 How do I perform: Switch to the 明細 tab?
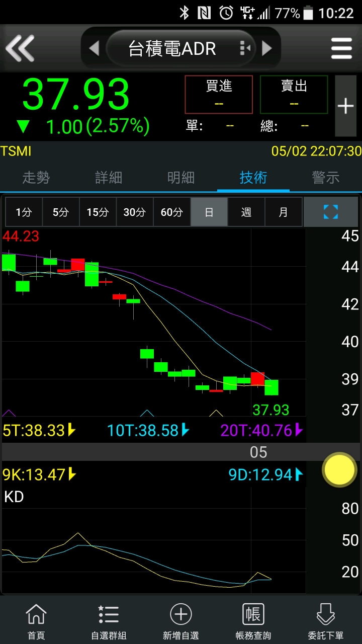coord(181,177)
